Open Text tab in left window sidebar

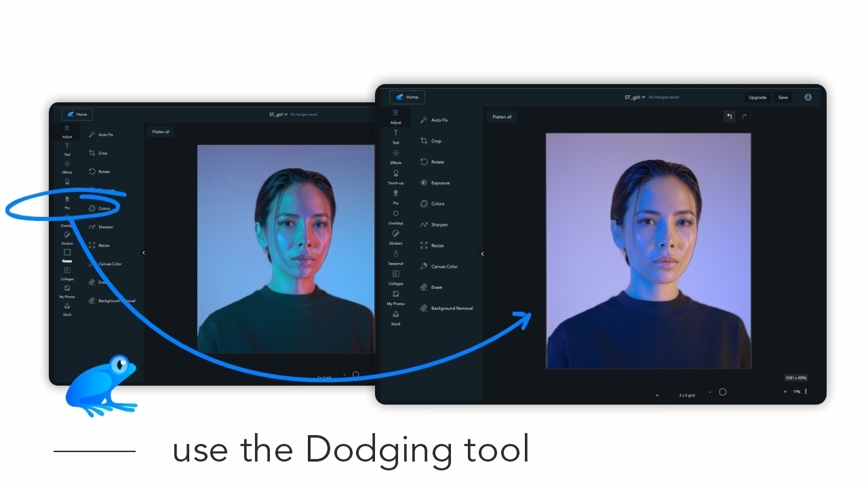click(67, 149)
